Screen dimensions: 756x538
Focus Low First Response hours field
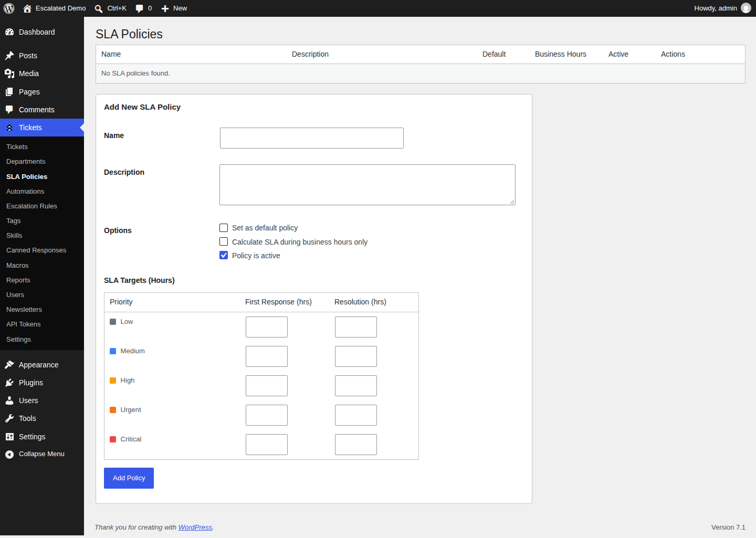click(x=267, y=327)
